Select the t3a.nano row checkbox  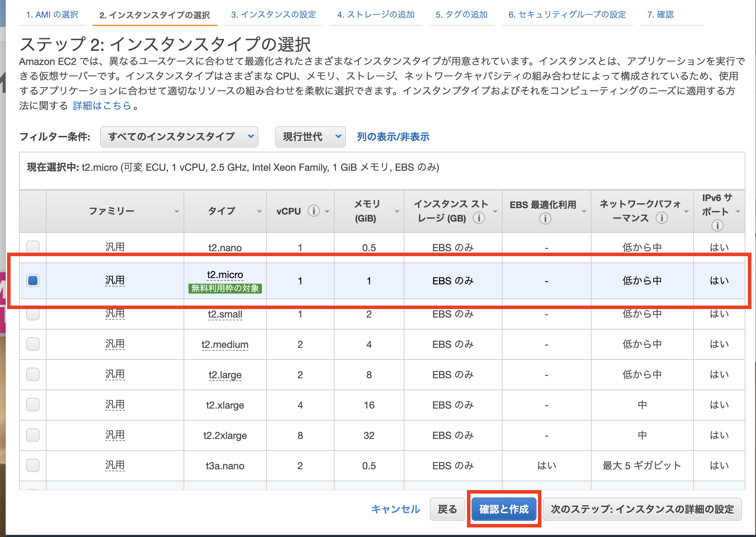point(33,465)
